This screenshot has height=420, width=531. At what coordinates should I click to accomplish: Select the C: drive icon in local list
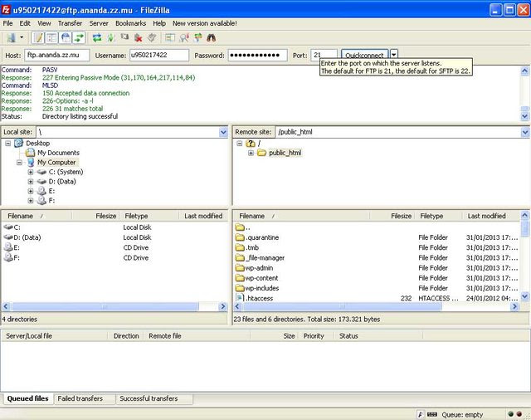click(x=8, y=227)
